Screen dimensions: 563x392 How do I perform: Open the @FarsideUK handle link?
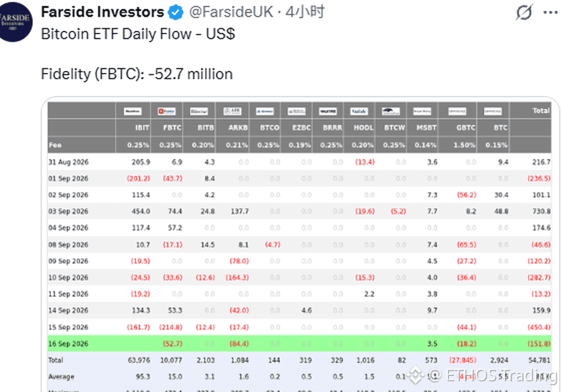[x=231, y=12]
